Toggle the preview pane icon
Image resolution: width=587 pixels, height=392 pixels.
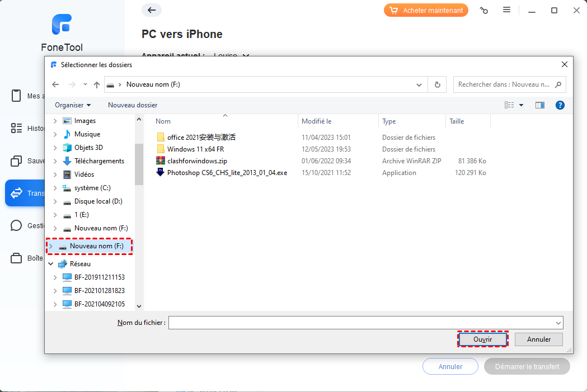539,105
